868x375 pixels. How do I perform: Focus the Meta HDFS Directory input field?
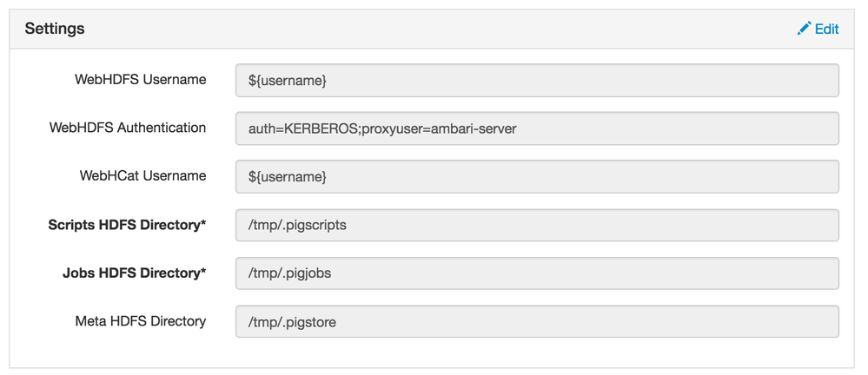pos(536,321)
